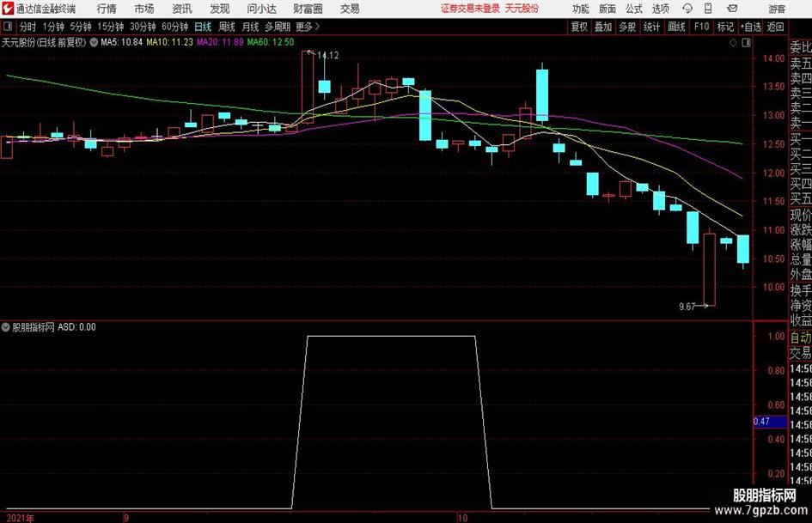Image resolution: width=812 pixels, height=523 pixels.
Task: Click the 14.12 high price label
Action: [327, 56]
